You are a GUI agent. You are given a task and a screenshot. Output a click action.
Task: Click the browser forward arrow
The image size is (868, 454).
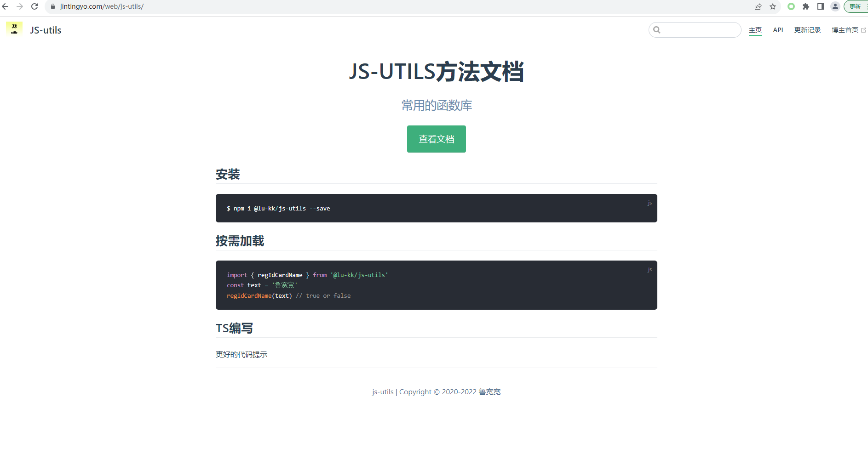coord(20,6)
